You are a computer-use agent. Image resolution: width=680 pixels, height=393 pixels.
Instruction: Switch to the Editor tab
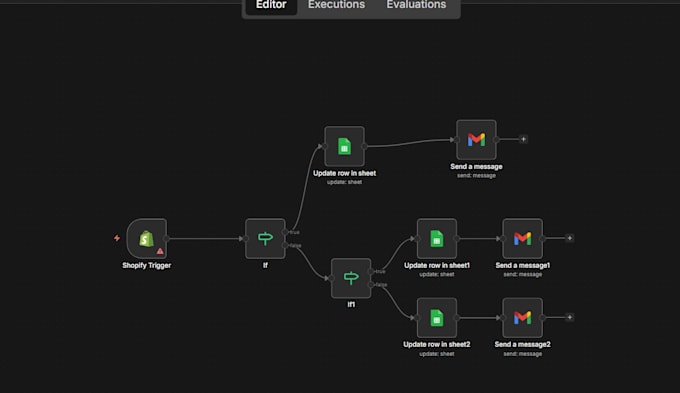click(271, 5)
